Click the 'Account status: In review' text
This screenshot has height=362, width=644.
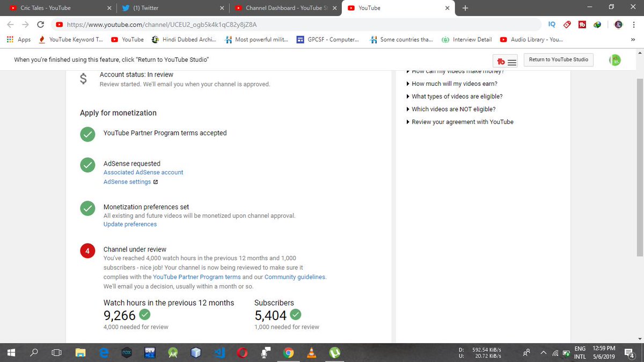pyautogui.click(x=136, y=75)
